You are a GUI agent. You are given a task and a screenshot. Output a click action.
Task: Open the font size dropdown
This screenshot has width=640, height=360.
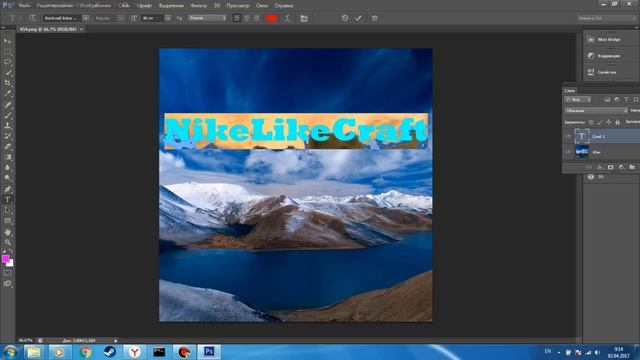pyautogui.click(x=168, y=18)
